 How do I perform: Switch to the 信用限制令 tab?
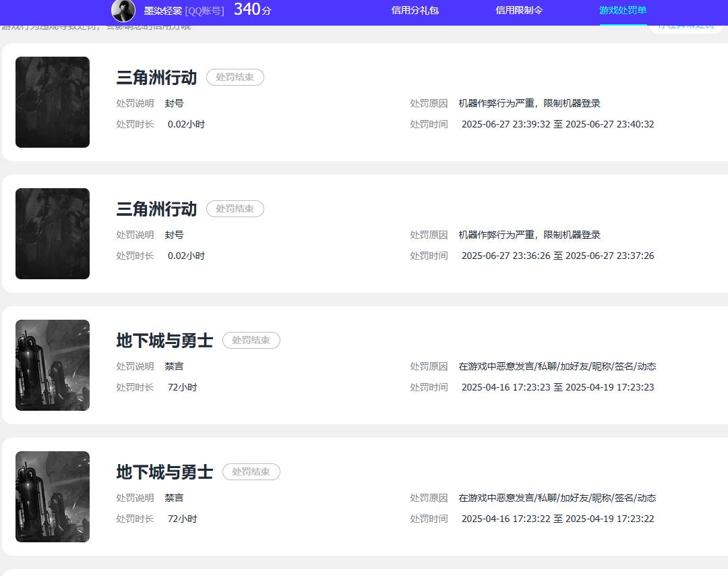(x=519, y=10)
